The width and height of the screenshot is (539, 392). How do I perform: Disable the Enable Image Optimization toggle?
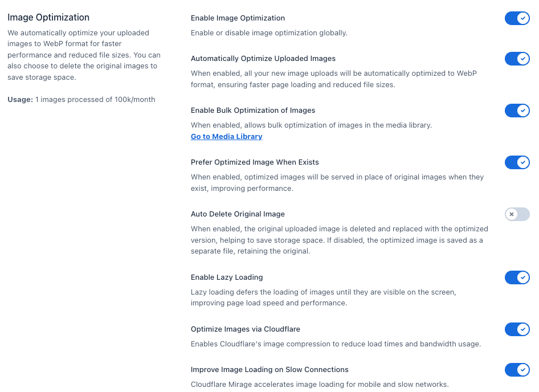point(517,18)
